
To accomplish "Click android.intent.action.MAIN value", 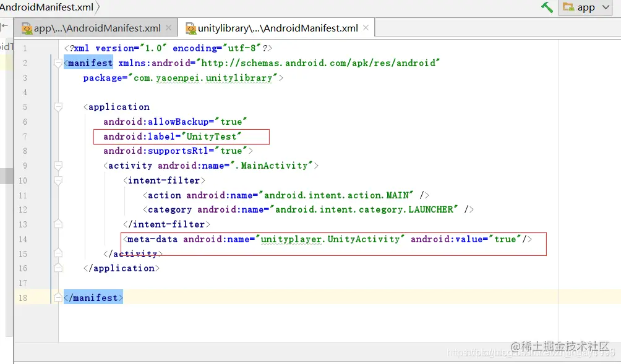I will [336, 195].
